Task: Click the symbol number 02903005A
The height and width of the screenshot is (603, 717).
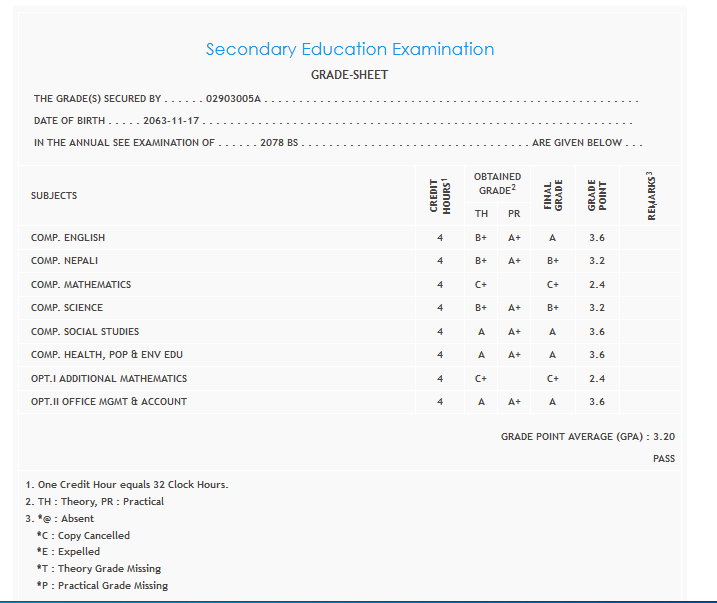Action: pos(232,99)
